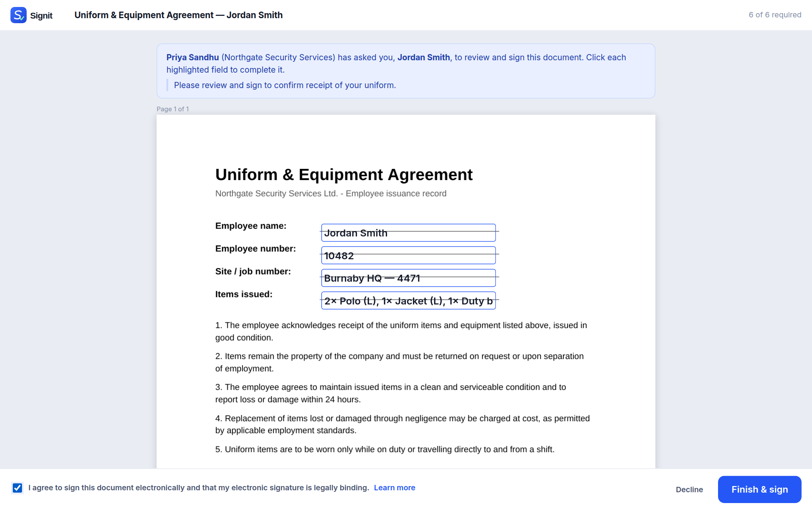Click clause 5 about wearing uniform on duty
Screen dimensions: 812x510
tap(385, 449)
